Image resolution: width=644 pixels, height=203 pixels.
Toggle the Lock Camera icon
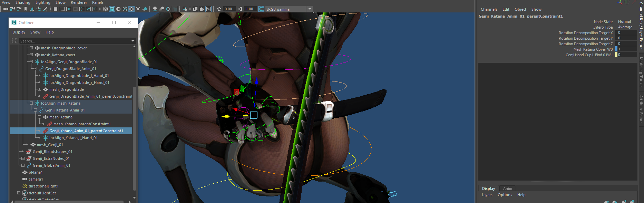pos(12,9)
